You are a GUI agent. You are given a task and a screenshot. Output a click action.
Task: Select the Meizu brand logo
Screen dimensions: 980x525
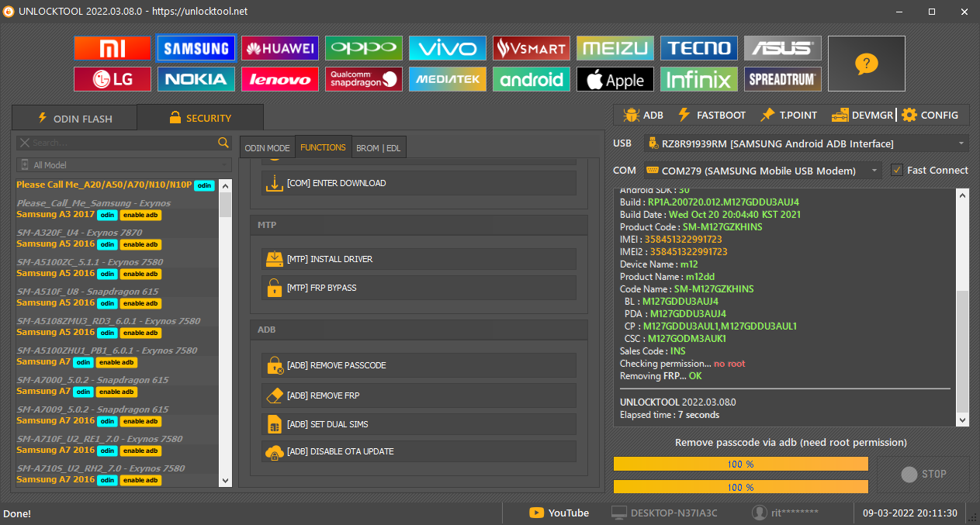(615, 48)
